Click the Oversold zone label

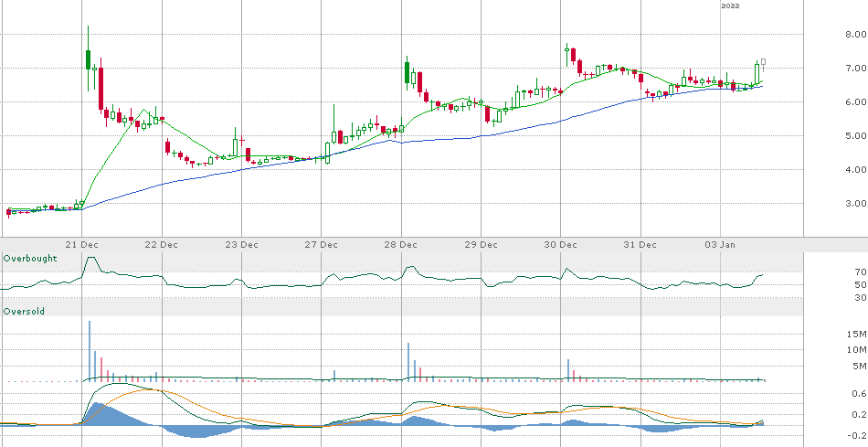tap(24, 312)
